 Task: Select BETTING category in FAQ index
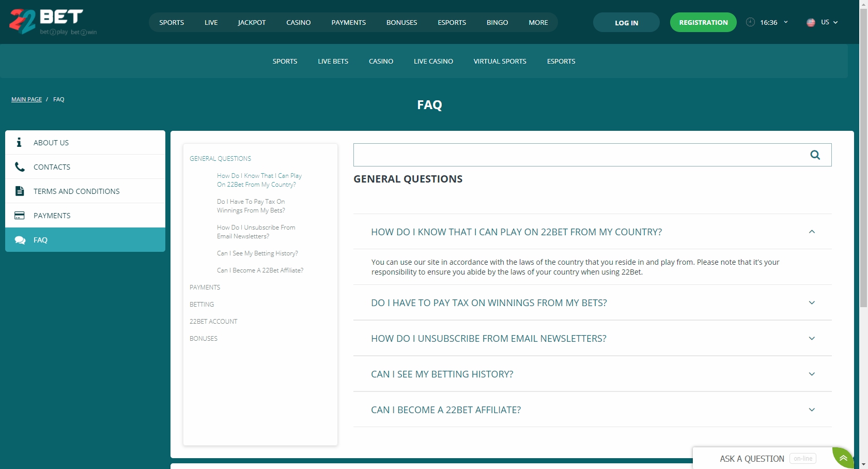pos(202,305)
